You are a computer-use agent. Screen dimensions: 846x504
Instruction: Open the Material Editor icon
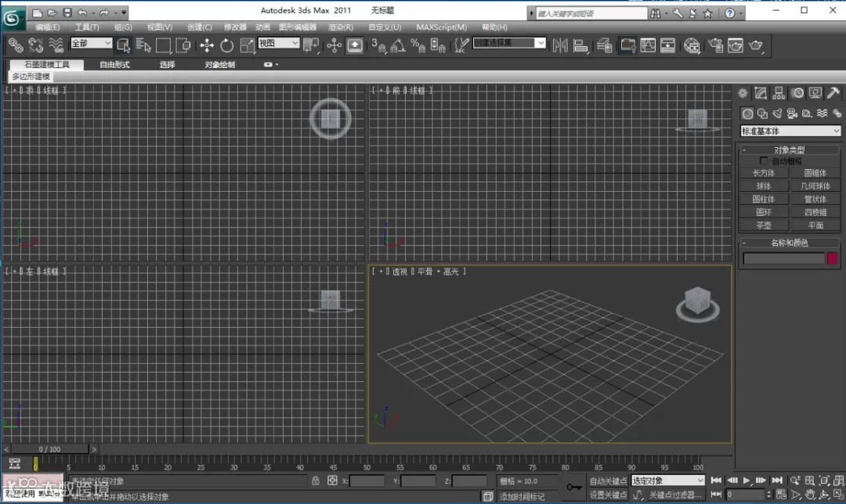tap(690, 45)
